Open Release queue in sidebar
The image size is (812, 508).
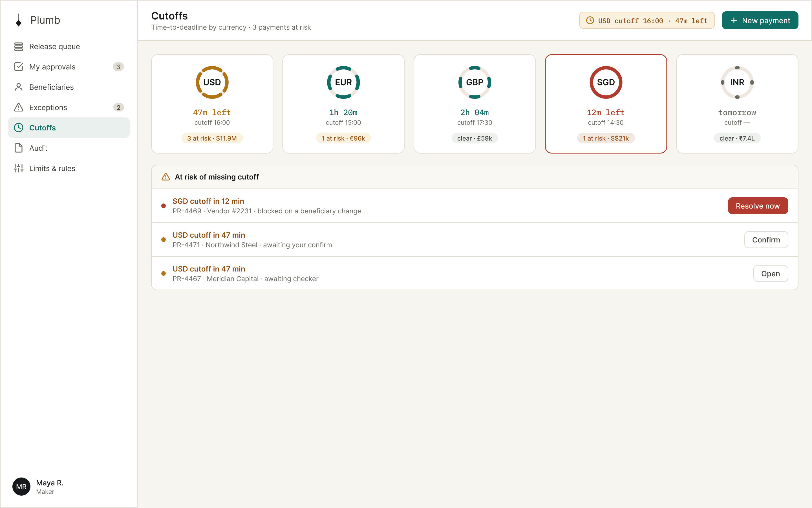click(69, 47)
